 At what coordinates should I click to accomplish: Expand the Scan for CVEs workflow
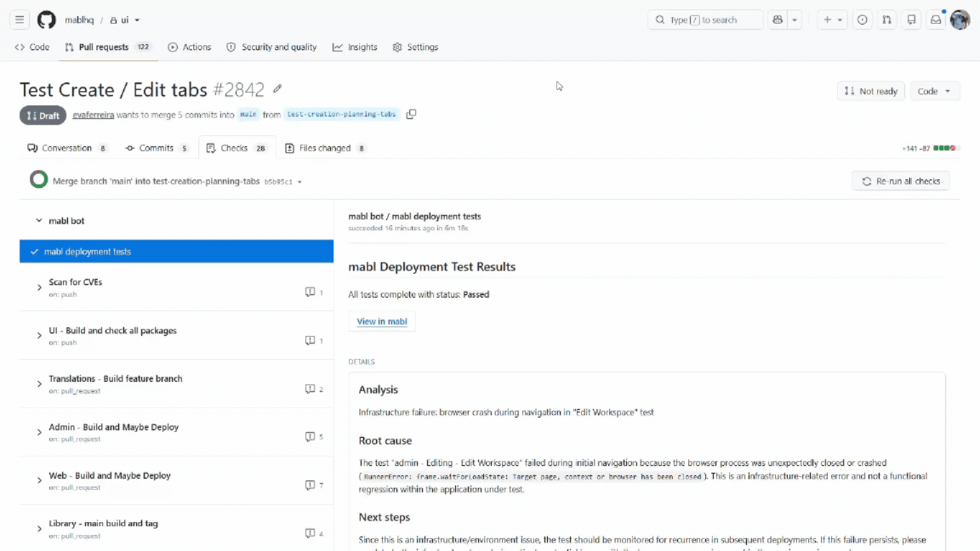(39, 287)
